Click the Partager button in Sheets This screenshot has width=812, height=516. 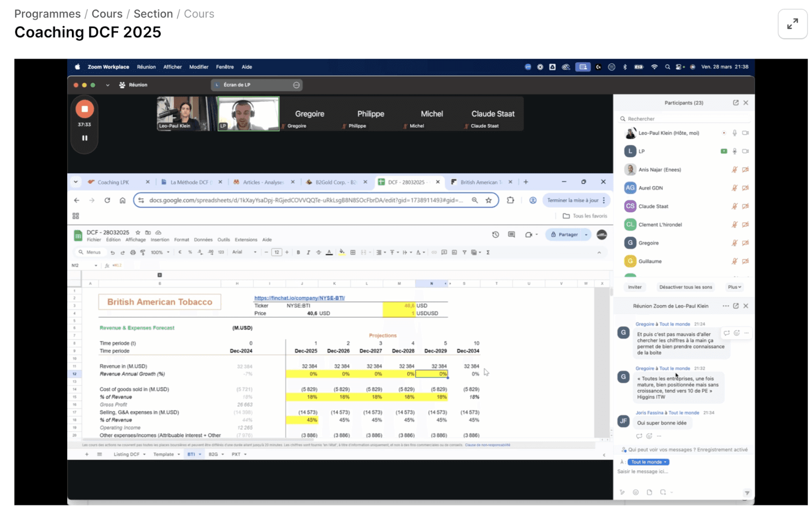pyautogui.click(x=564, y=235)
